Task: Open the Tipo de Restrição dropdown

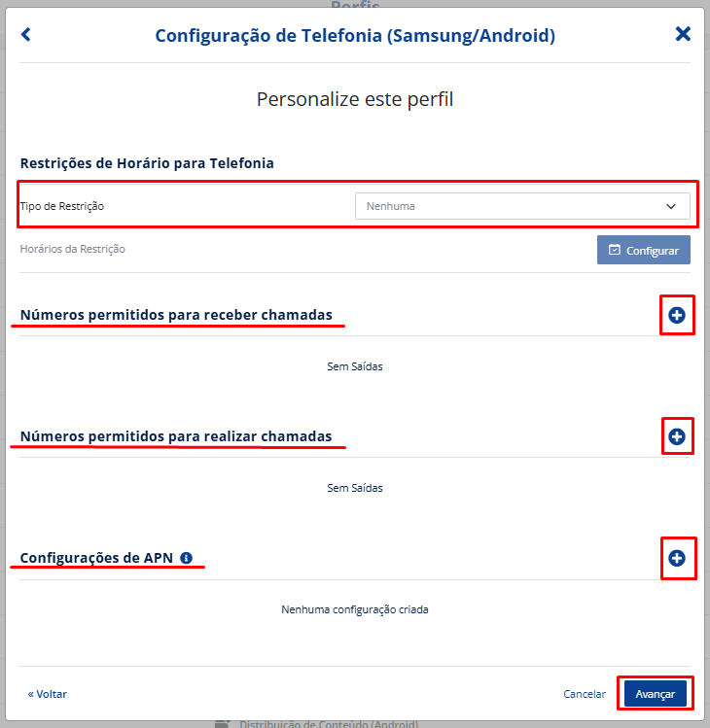Action: 522,206
